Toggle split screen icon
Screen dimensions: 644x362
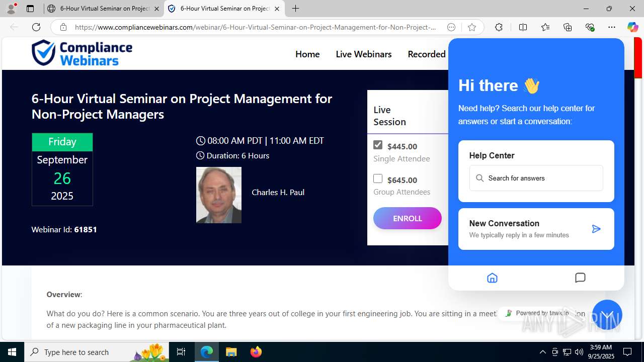523,27
